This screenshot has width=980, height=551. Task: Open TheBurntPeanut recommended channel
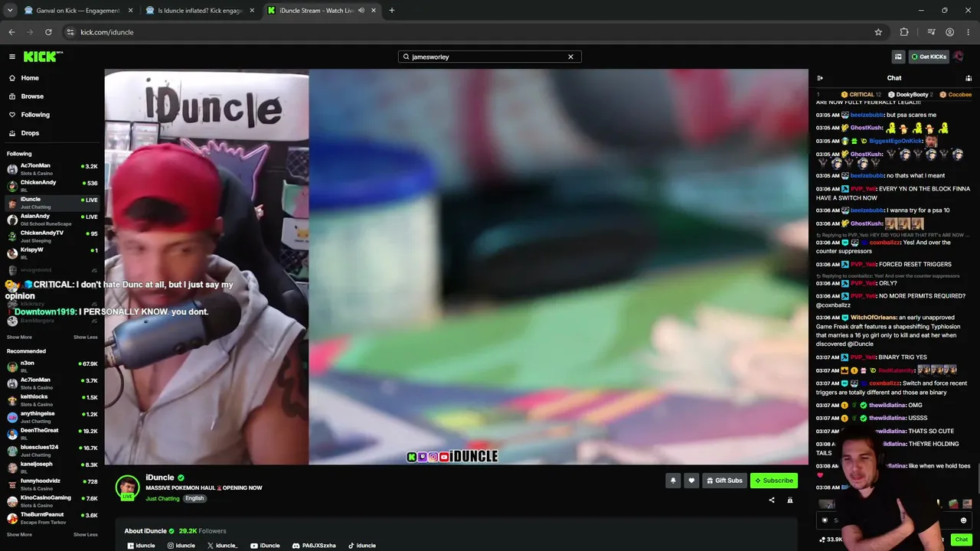52,518
